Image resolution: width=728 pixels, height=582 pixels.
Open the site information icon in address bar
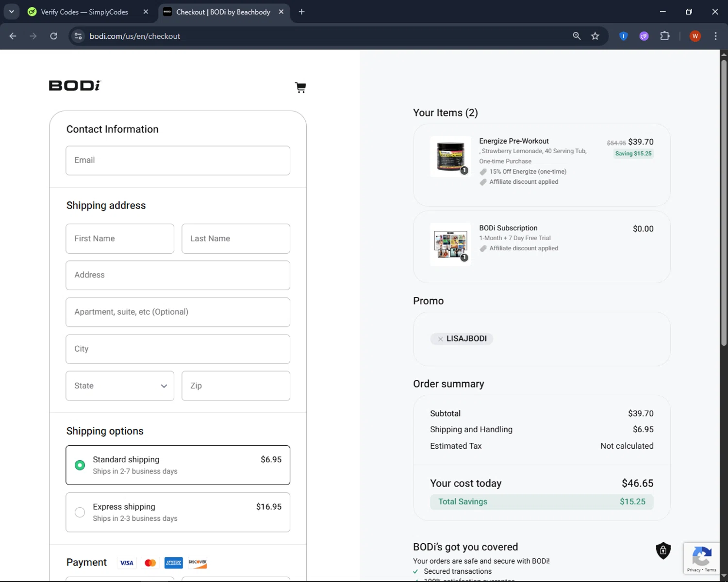pyautogui.click(x=78, y=36)
